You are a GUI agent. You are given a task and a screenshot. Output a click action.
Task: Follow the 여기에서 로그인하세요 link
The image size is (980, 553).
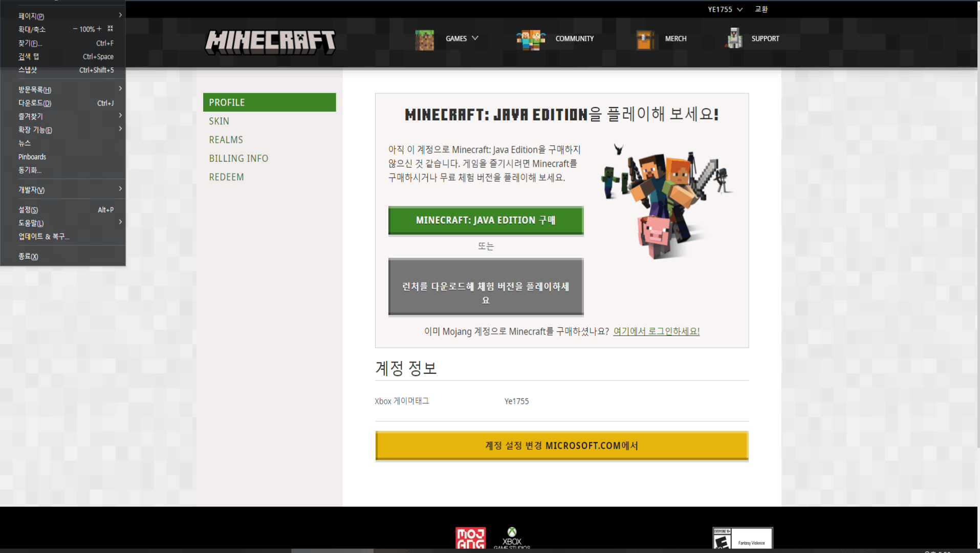(x=656, y=331)
